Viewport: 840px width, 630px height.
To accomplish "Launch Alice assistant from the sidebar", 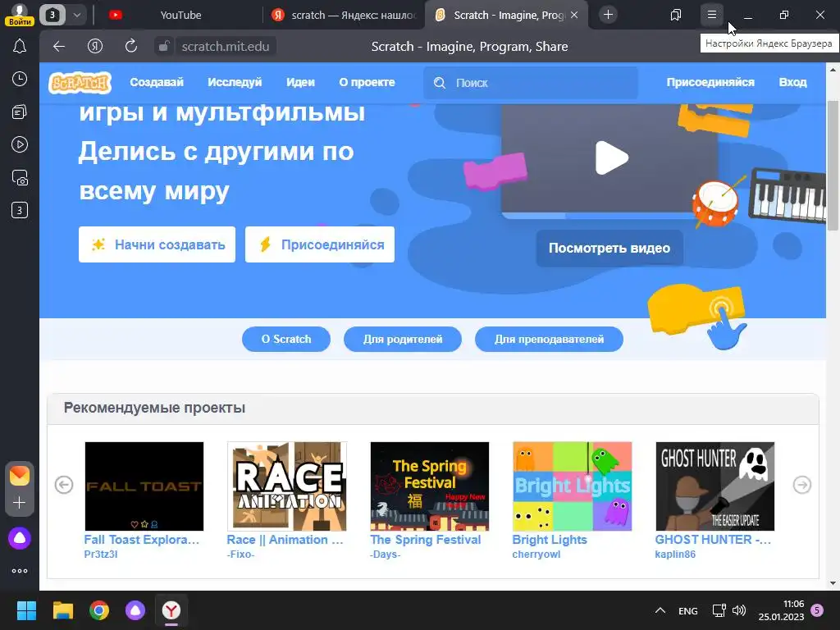I will click(20, 538).
